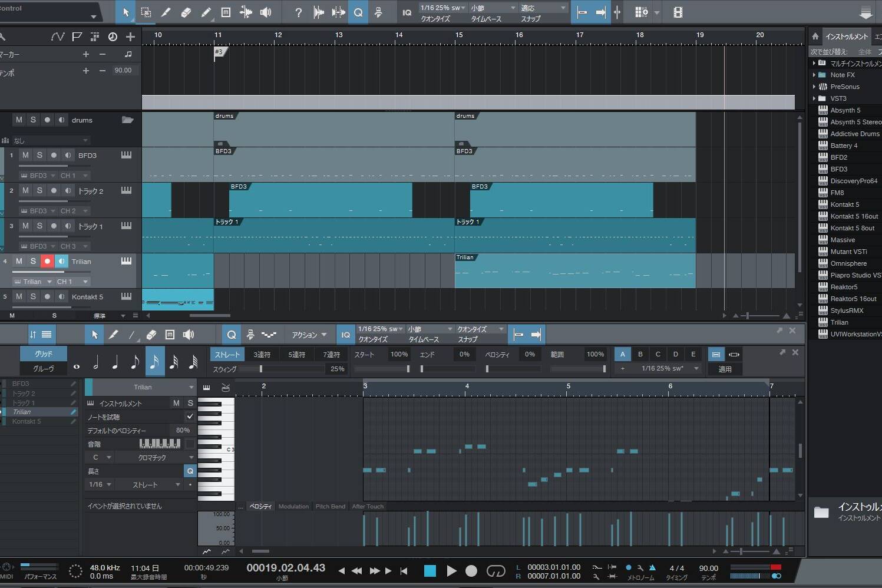This screenshot has height=588, width=882.
Task: Switch to the Pitch Bend automation tab
Action: (x=330, y=506)
